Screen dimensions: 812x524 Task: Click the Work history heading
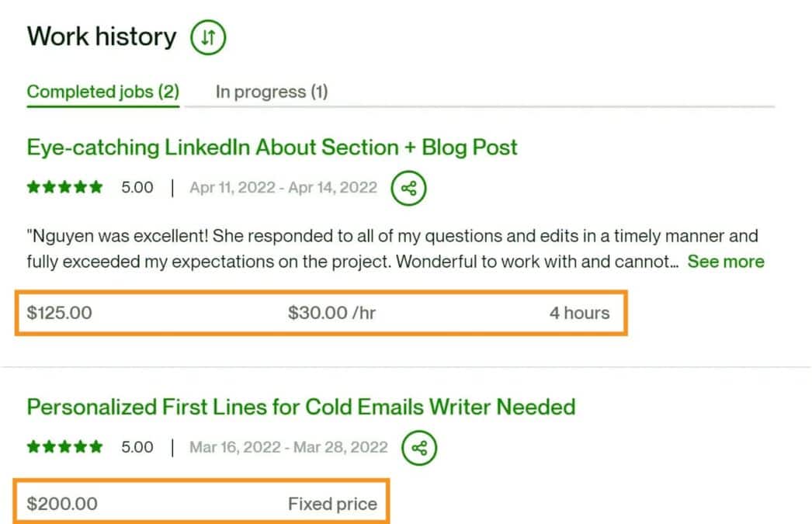point(100,36)
